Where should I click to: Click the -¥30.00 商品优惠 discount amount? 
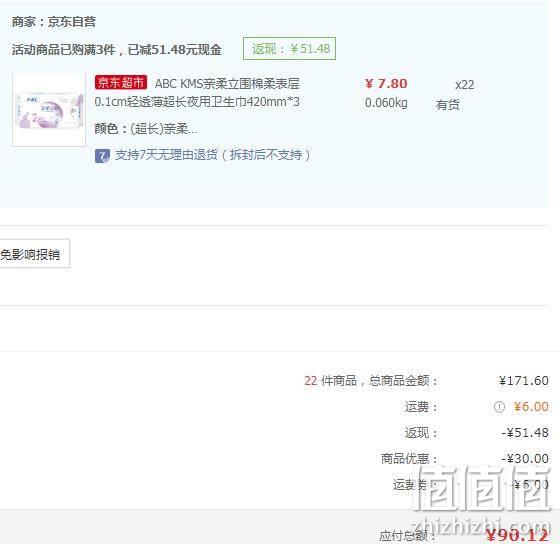(525, 459)
